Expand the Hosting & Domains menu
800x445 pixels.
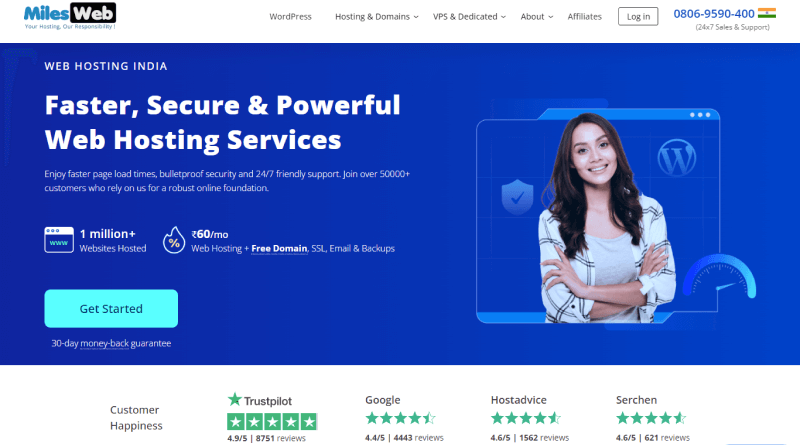(x=377, y=17)
